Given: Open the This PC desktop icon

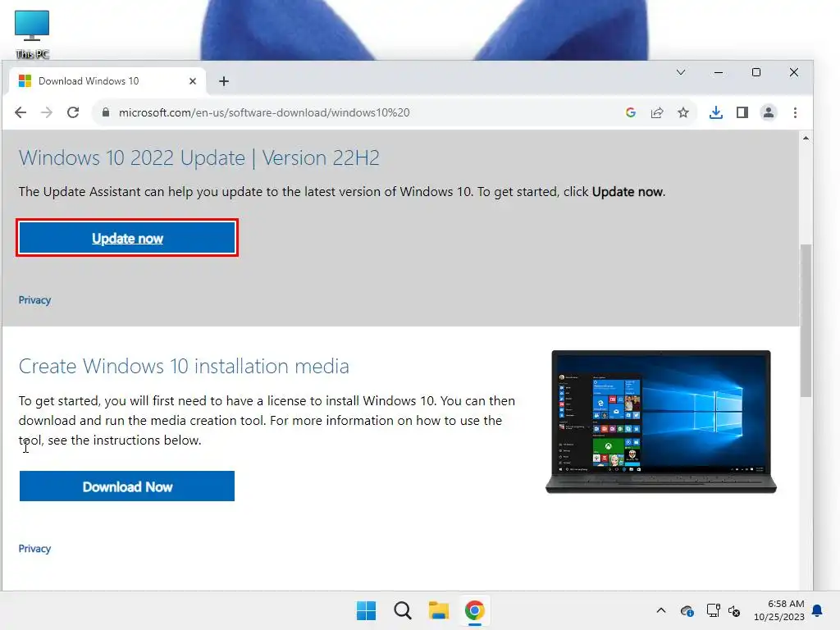Looking at the screenshot, I should 32,34.
